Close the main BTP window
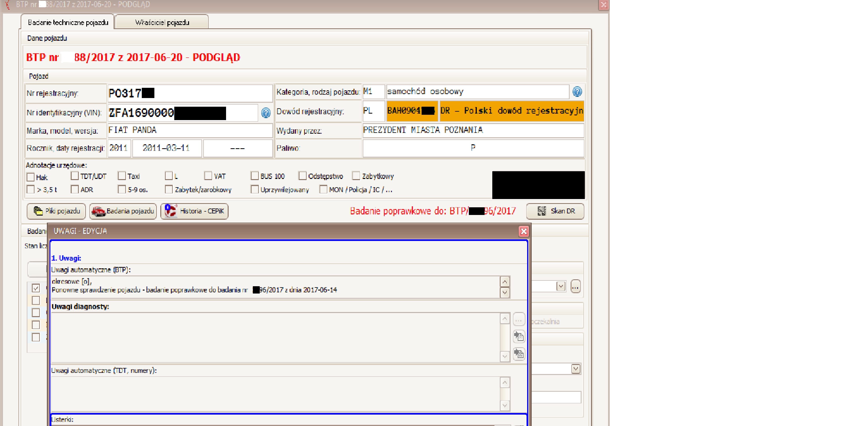Viewport: 868px width, 426px height. (603, 5)
